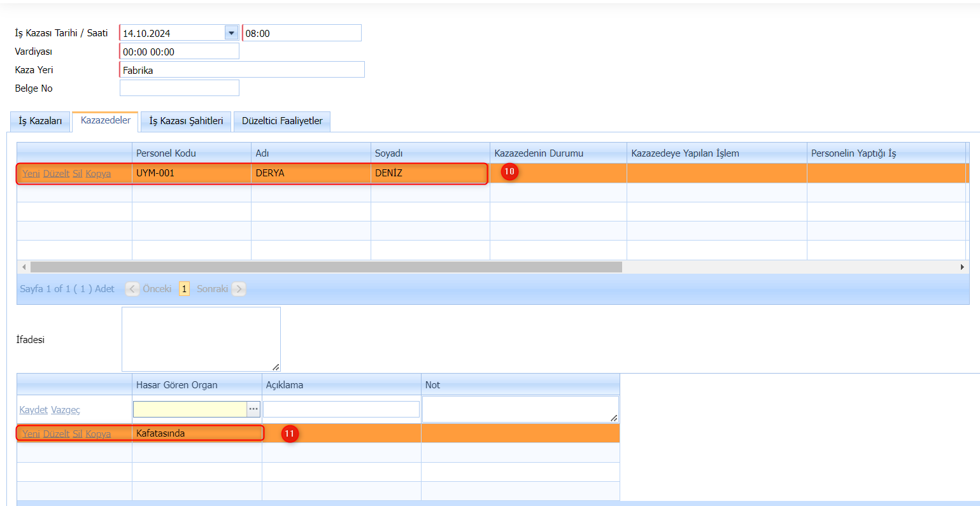Viewport: 980px width, 506px height.
Task: Open the accident date dropdown arrow
Action: click(231, 33)
